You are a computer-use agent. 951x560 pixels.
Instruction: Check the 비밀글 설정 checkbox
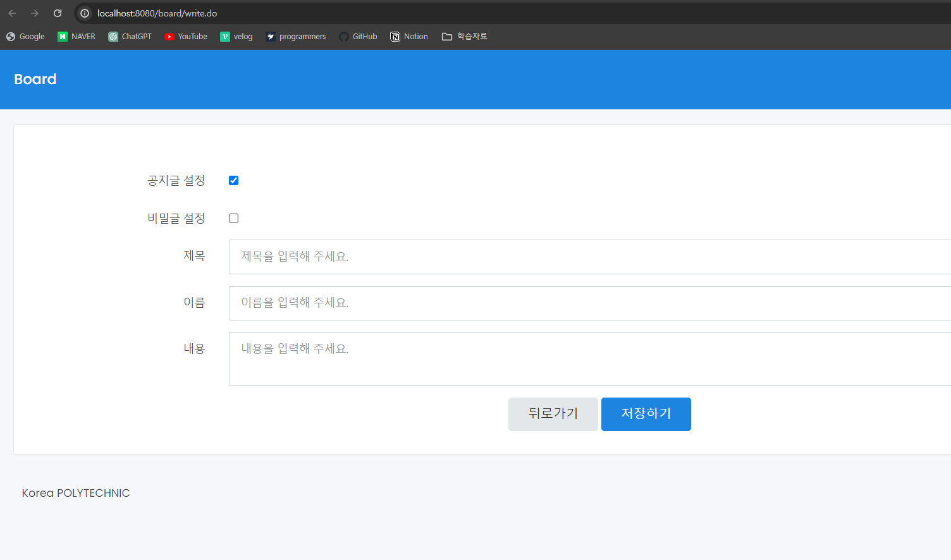tap(233, 218)
